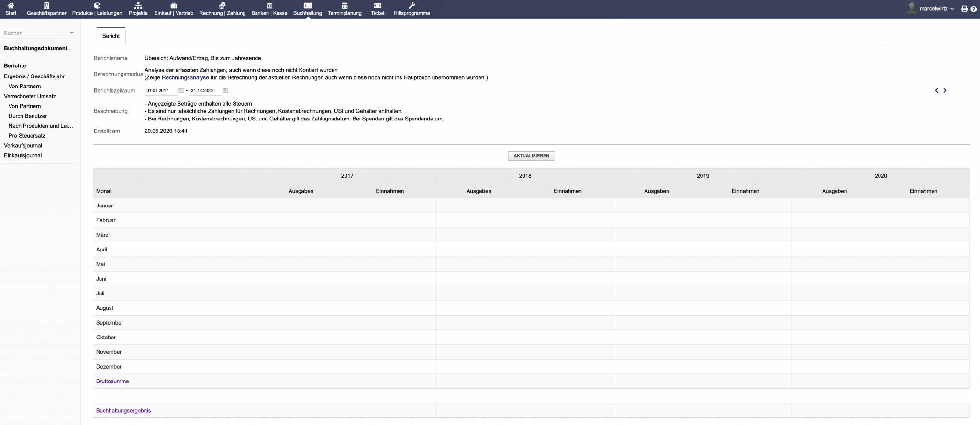Click Einnahmen header under 2018
Screen dimensions: 980x425
point(568,191)
